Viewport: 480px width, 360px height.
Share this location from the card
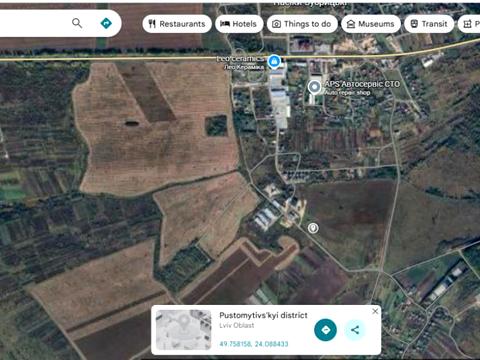click(x=355, y=330)
